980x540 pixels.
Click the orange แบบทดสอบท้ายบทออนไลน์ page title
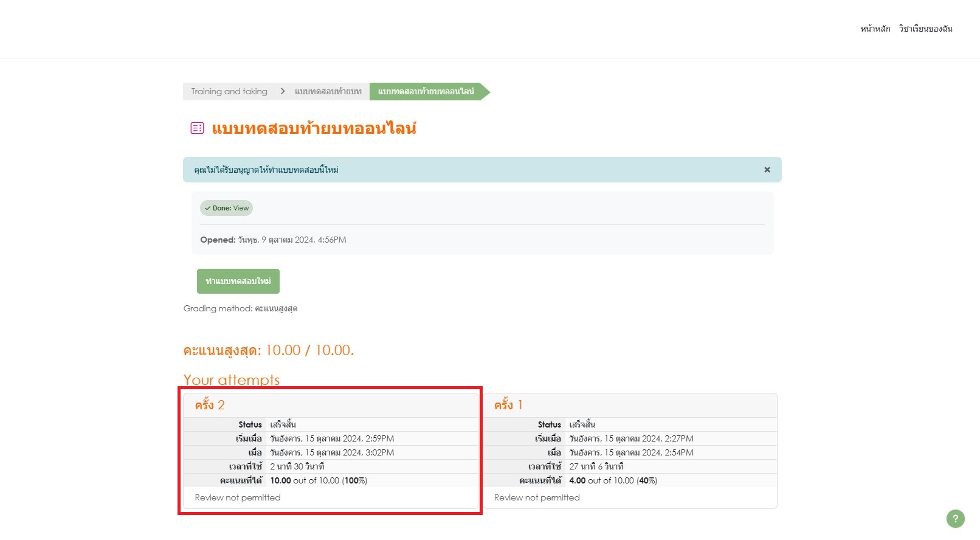[314, 128]
